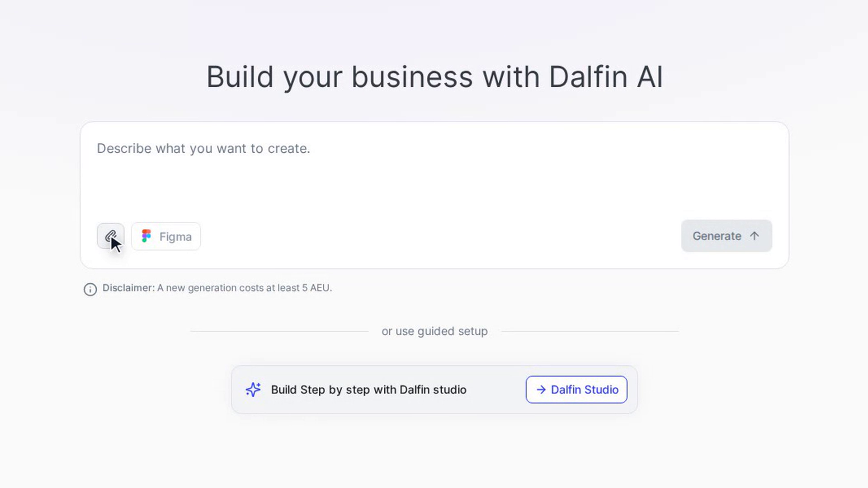
Task: Click the divider line right of 'guided setup'
Action: 590,331
